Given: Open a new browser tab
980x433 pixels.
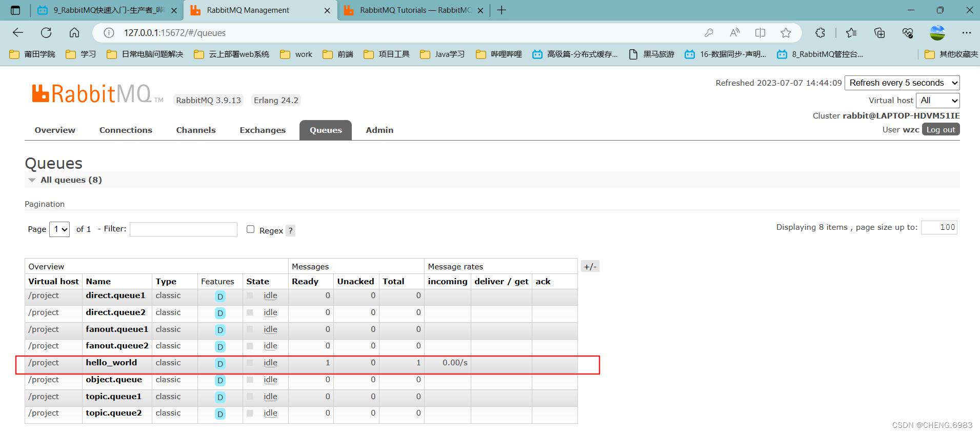Looking at the screenshot, I should pos(502,10).
